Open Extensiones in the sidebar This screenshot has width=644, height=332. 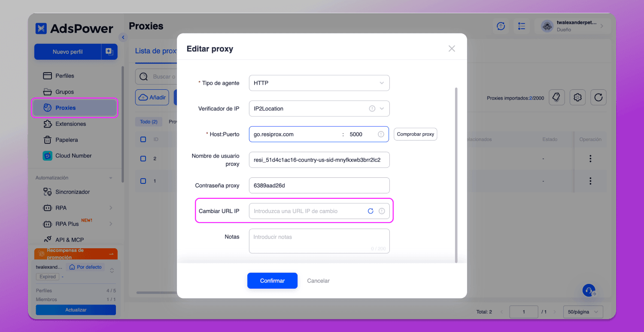[x=70, y=124]
